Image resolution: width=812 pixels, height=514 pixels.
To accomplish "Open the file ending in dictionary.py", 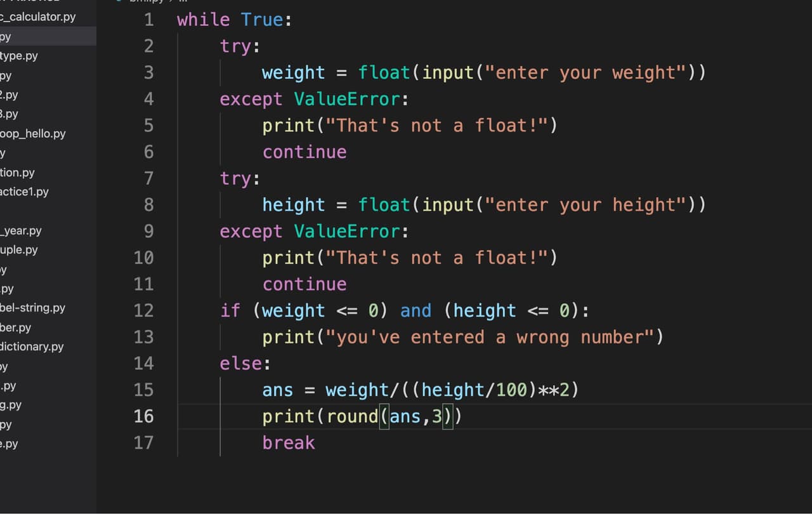I will (x=32, y=347).
